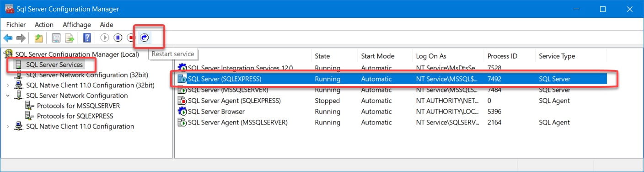Select SQL Native Client 11.0 Configuration (32bit) label
The height and width of the screenshot is (172, 644).
click(x=90, y=85)
